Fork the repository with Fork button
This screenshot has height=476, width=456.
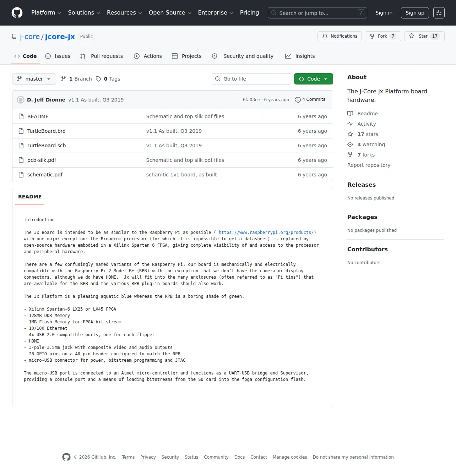pos(383,36)
